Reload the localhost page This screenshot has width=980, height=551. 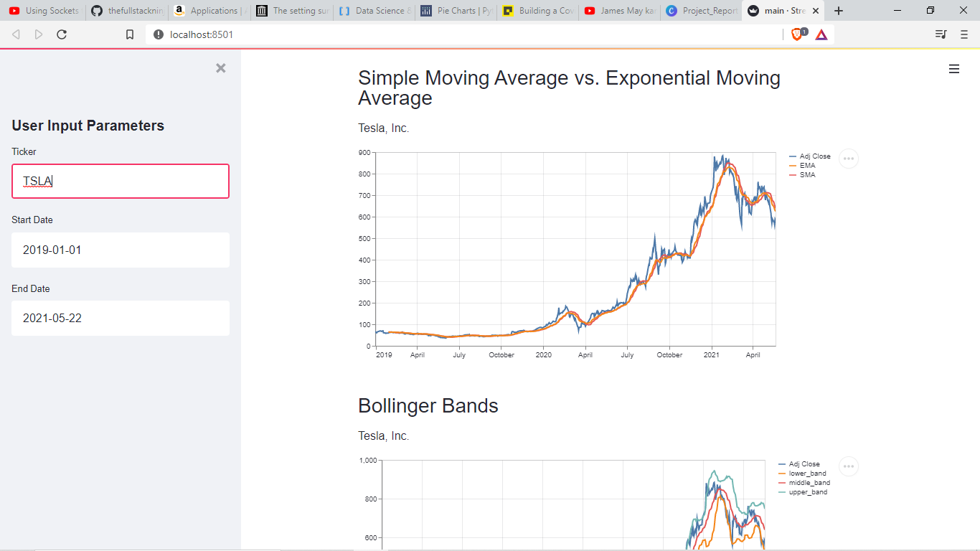[62, 34]
